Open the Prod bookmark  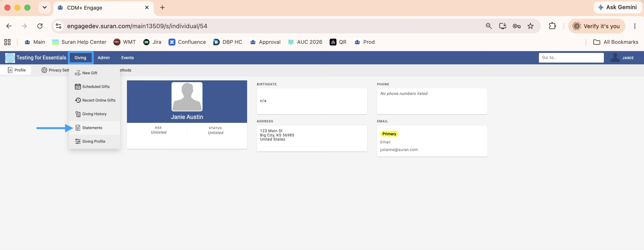[x=364, y=42]
